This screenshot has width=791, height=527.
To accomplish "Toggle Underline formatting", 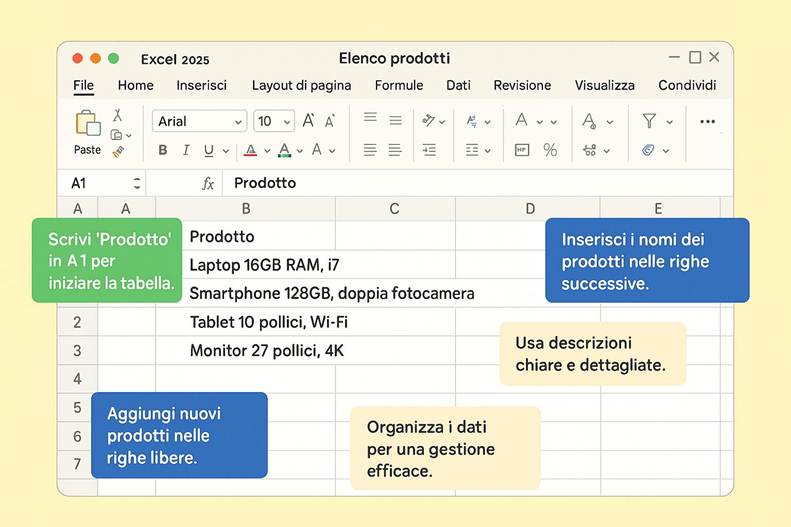I will (209, 151).
